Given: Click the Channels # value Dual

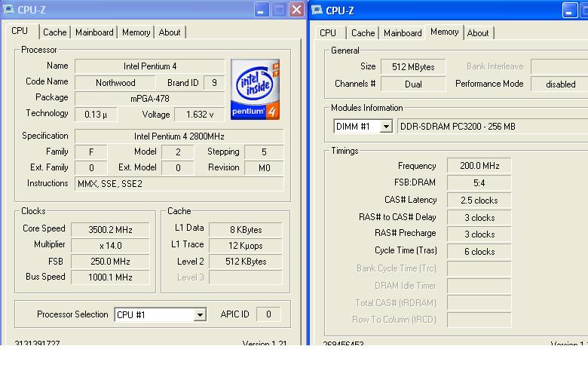Looking at the screenshot, I should pos(413,84).
